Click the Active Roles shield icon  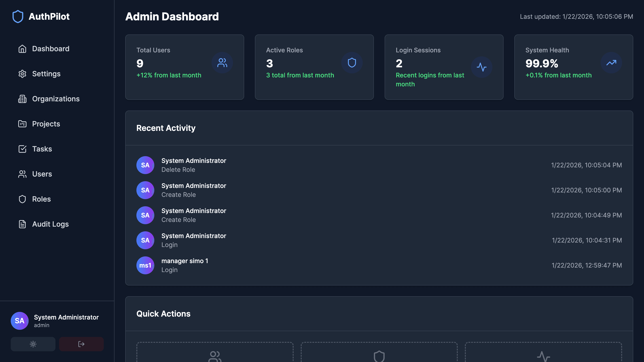[x=352, y=63]
